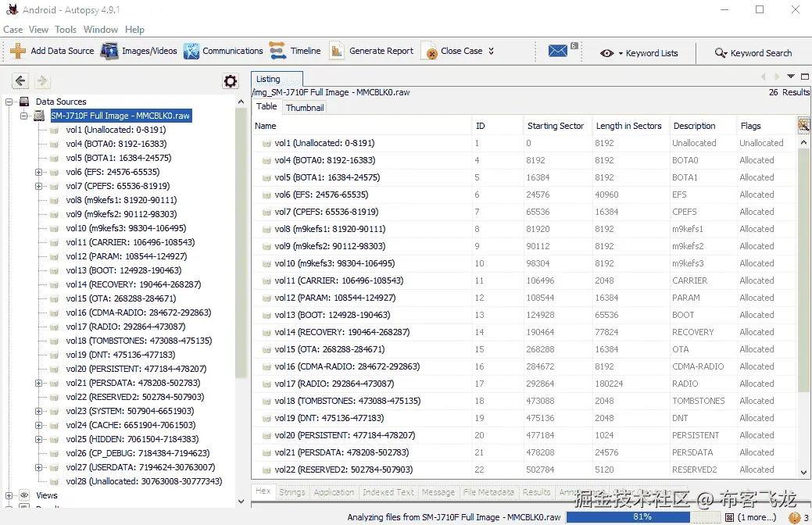Open the messages envelope icon in toolbar

click(x=558, y=51)
